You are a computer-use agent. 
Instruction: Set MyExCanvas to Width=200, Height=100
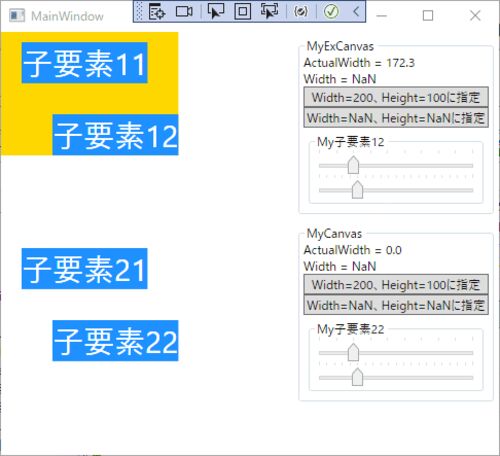[x=396, y=97]
